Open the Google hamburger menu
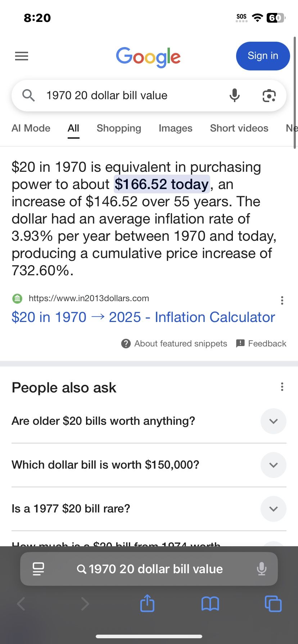Image resolution: width=298 pixels, height=644 pixels. [x=22, y=56]
